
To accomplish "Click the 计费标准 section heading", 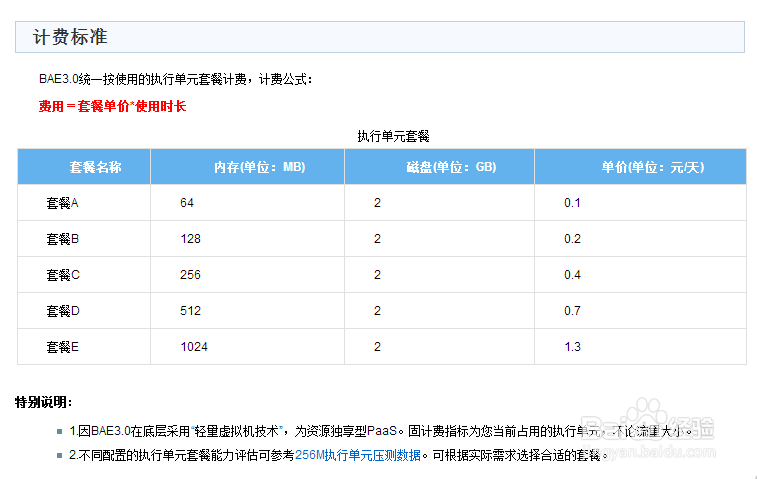I will tap(70, 37).
